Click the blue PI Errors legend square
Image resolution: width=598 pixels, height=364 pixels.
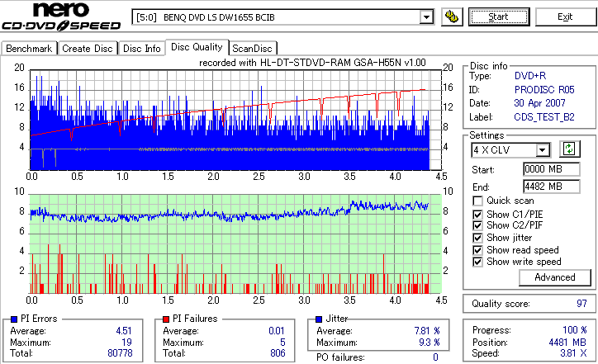click(x=14, y=319)
